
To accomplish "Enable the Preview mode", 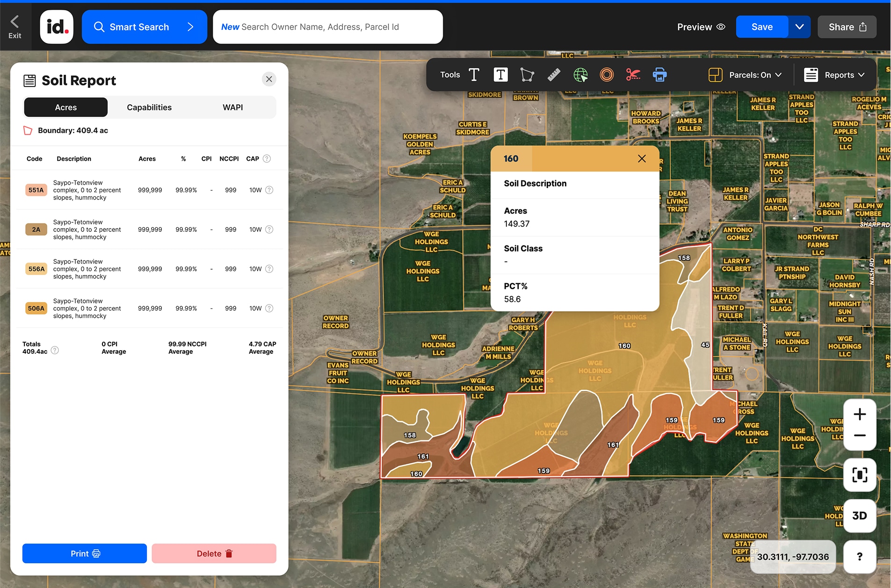I will (x=700, y=27).
